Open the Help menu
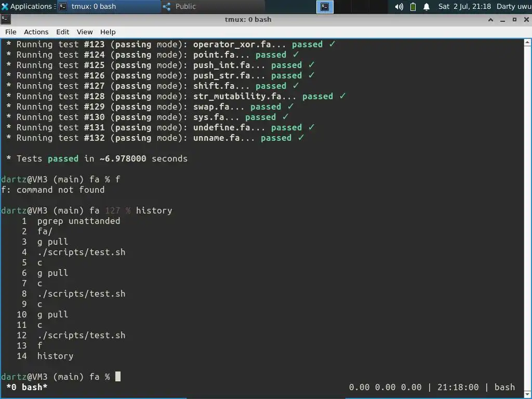 point(108,32)
